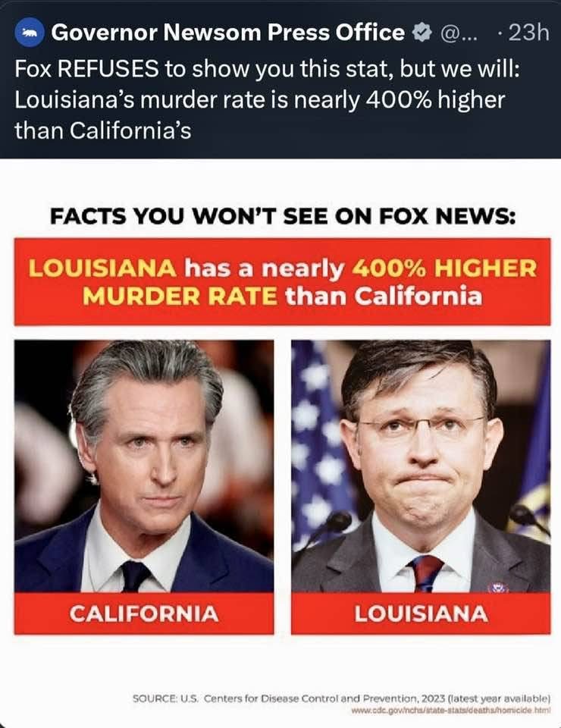Click the yellow "400% HIGHER" text in banner
This screenshot has height=728, width=561.
click(444, 268)
